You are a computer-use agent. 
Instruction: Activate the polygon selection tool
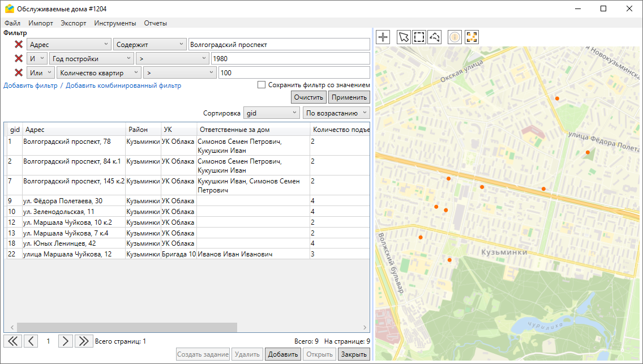tap(435, 37)
